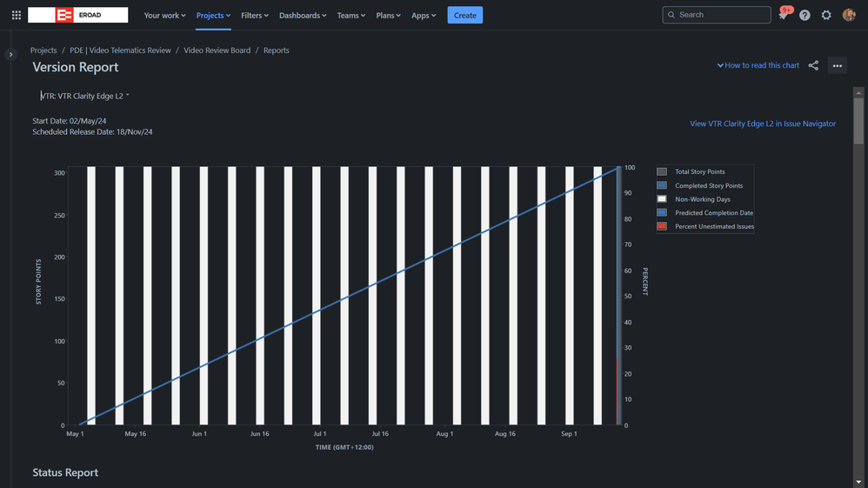Click the share icon beside the chart help link

coord(813,65)
